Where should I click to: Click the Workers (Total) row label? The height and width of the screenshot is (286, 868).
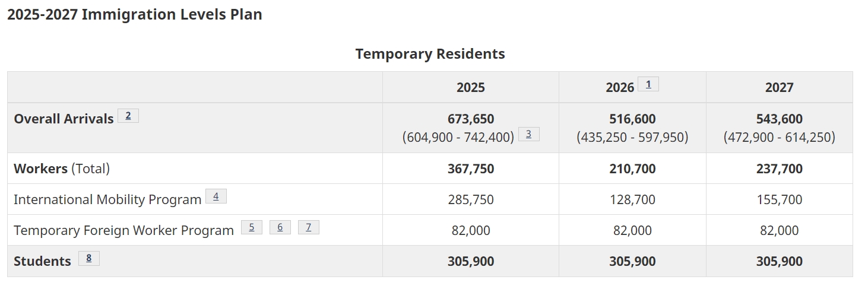point(62,169)
